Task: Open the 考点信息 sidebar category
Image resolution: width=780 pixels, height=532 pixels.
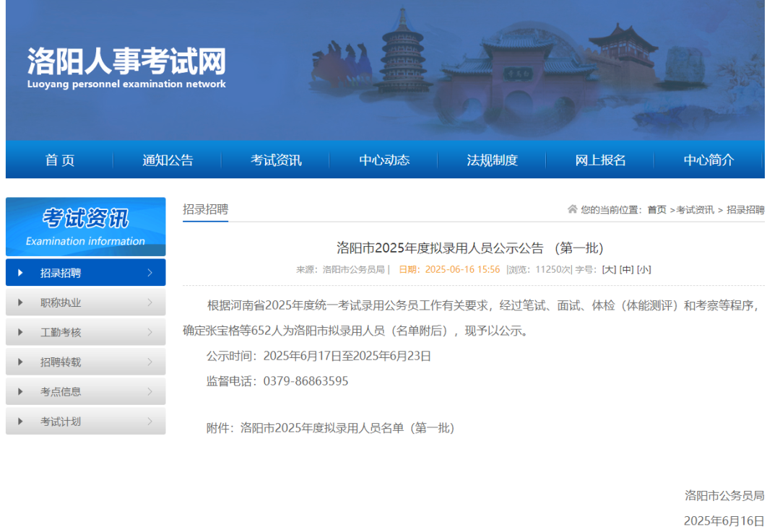Action: click(x=85, y=392)
